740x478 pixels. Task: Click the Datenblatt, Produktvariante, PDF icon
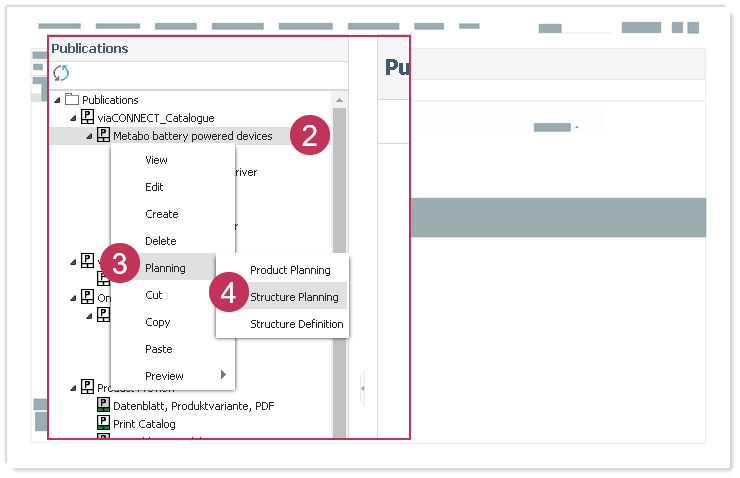point(103,406)
